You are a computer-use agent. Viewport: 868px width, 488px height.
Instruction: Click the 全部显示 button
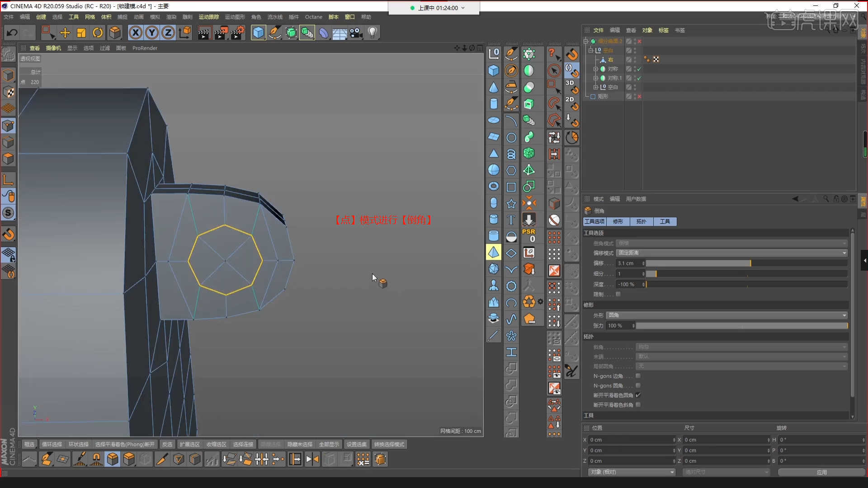(329, 445)
